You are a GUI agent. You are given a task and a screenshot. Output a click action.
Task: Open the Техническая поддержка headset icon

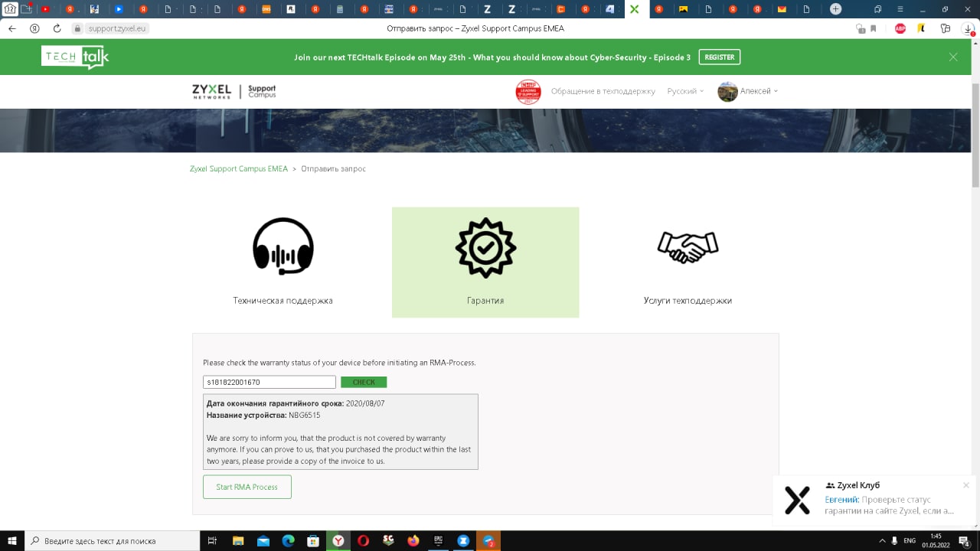283,246
